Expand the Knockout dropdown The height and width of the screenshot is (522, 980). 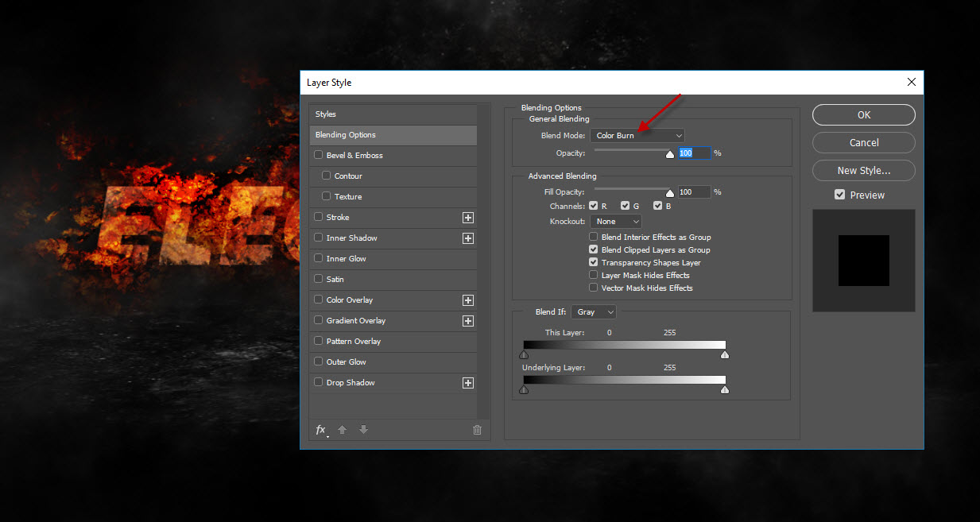tap(616, 222)
